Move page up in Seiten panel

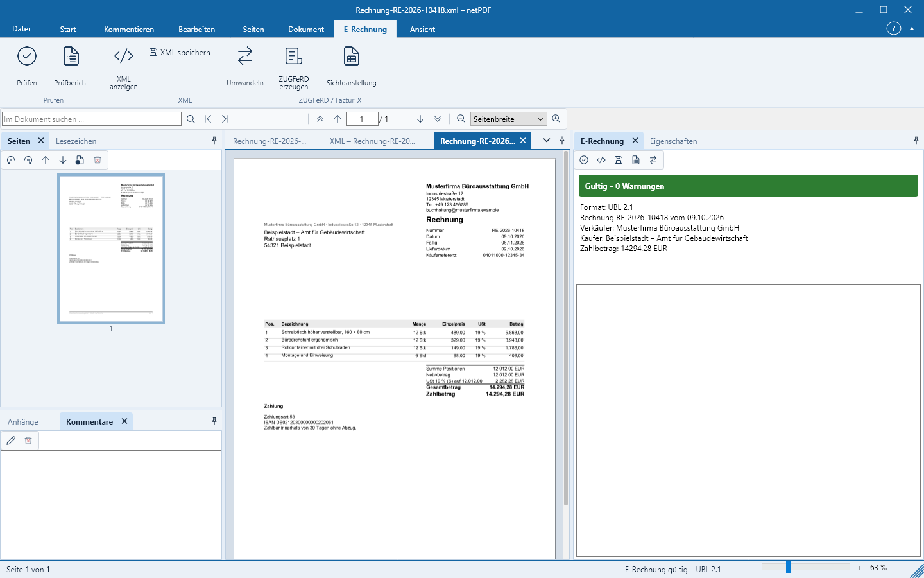46,160
